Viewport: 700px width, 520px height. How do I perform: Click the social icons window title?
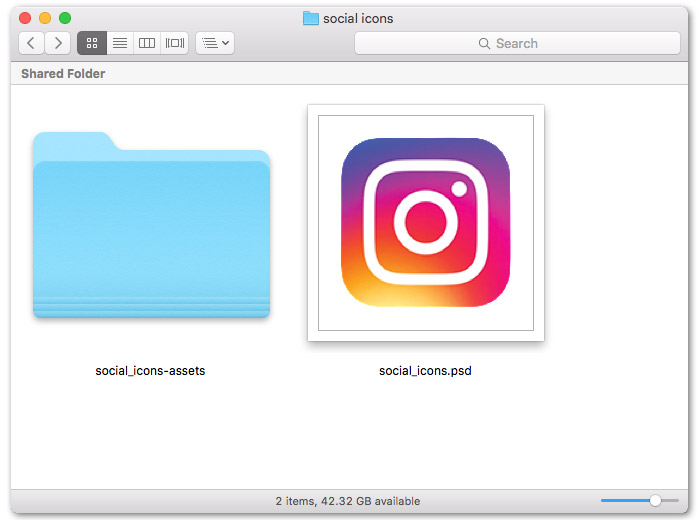pos(358,18)
